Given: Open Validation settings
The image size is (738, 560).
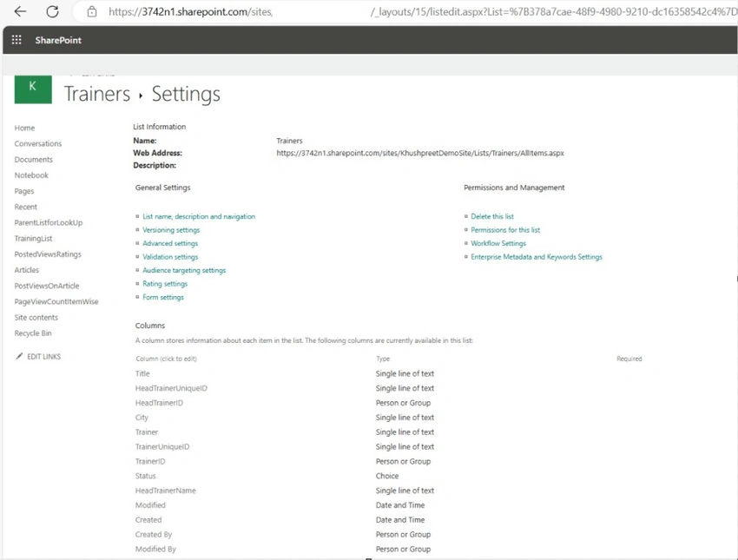Looking at the screenshot, I should pyautogui.click(x=170, y=257).
